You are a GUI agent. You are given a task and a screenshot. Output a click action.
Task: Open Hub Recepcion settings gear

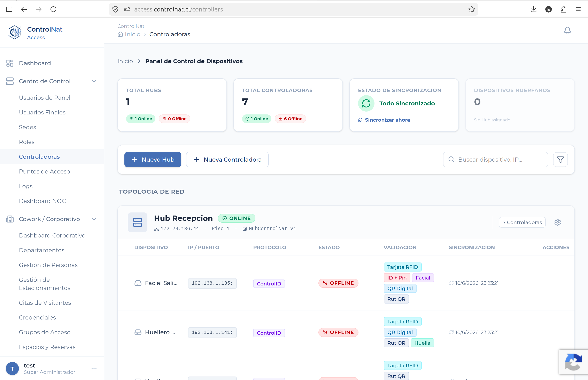pos(558,222)
